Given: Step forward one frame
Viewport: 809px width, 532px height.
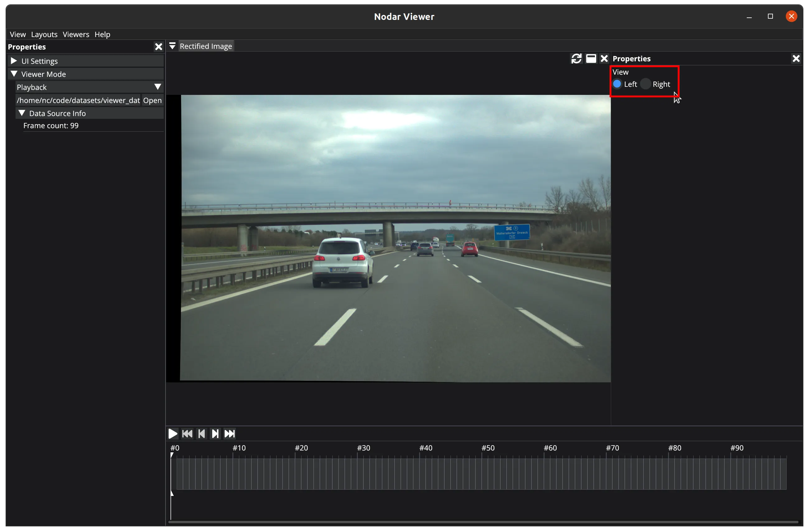Looking at the screenshot, I should click(215, 434).
